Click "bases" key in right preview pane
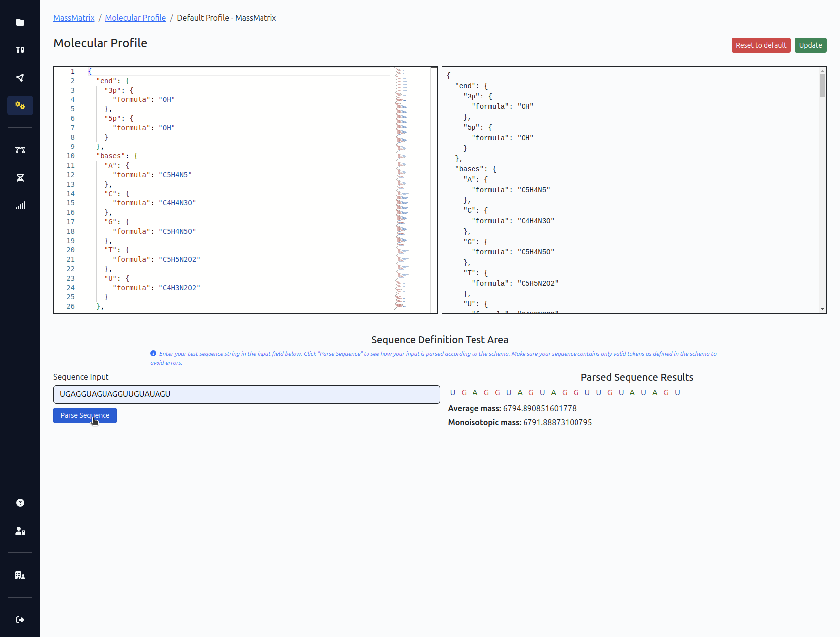 tap(470, 169)
